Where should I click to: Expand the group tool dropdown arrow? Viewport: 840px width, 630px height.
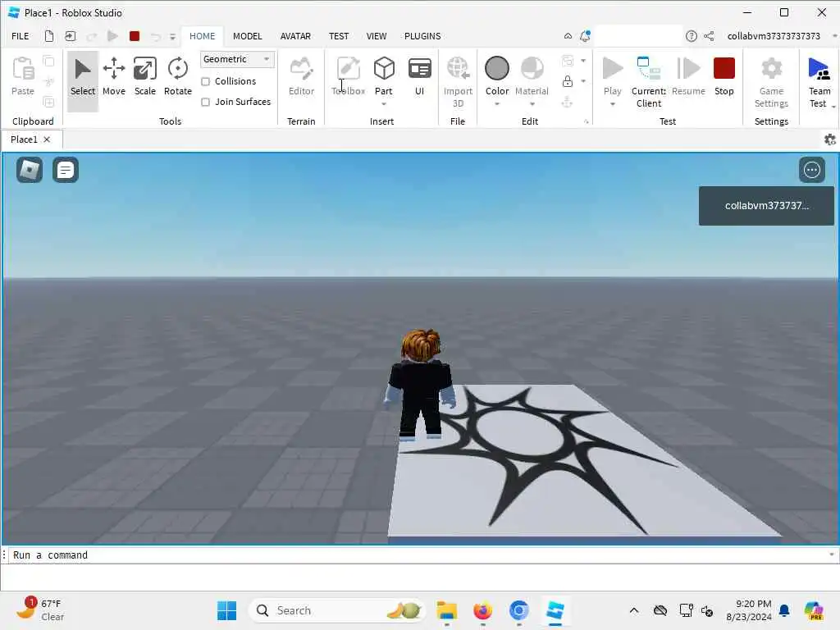pos(583,61)
